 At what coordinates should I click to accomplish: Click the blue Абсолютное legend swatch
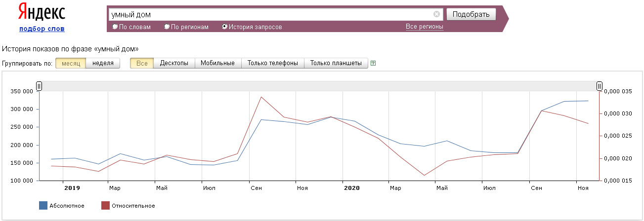tap(43, 206)
